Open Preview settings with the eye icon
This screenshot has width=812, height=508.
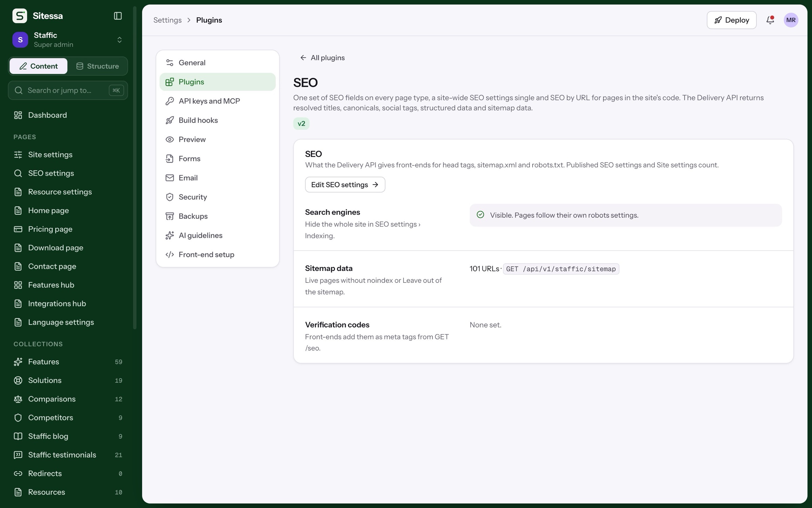coord(218,139)
